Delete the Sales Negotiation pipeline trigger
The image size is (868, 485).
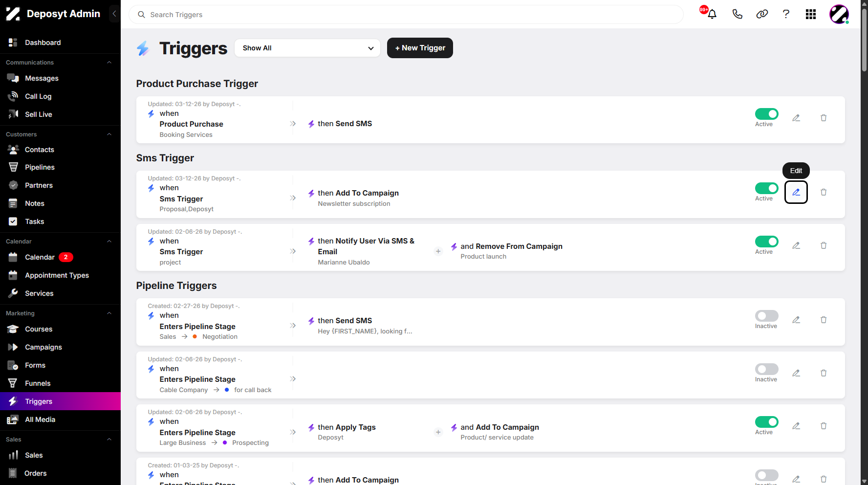pyautogui.click(x=824, y=320)
